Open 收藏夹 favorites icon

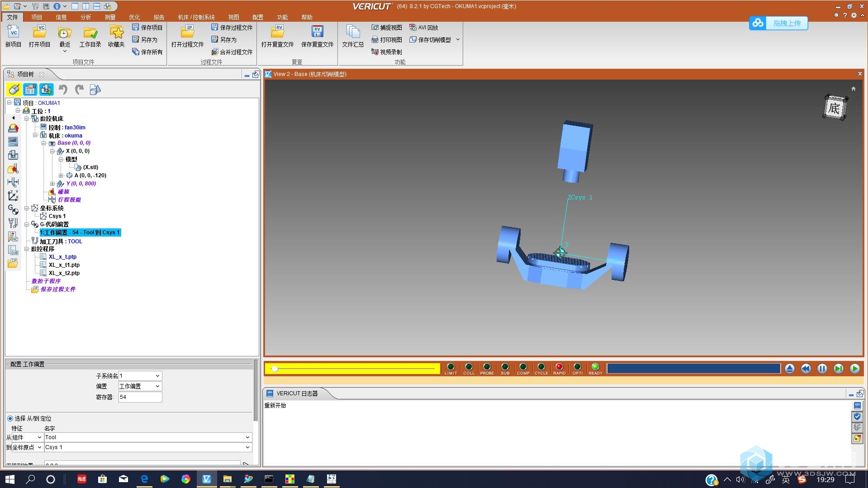(116, 36)
